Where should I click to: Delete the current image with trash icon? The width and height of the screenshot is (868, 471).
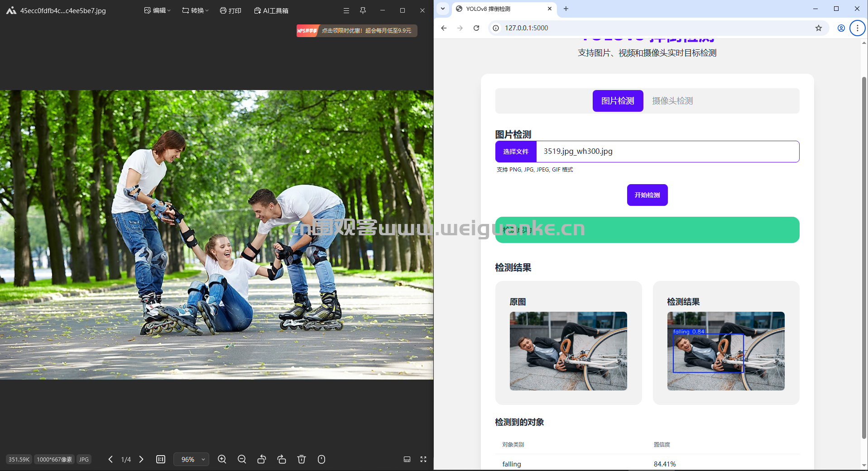(302, 459)
